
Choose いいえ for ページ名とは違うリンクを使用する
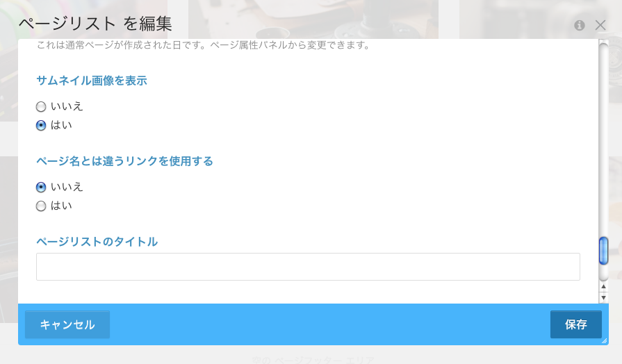pos(41,187)
